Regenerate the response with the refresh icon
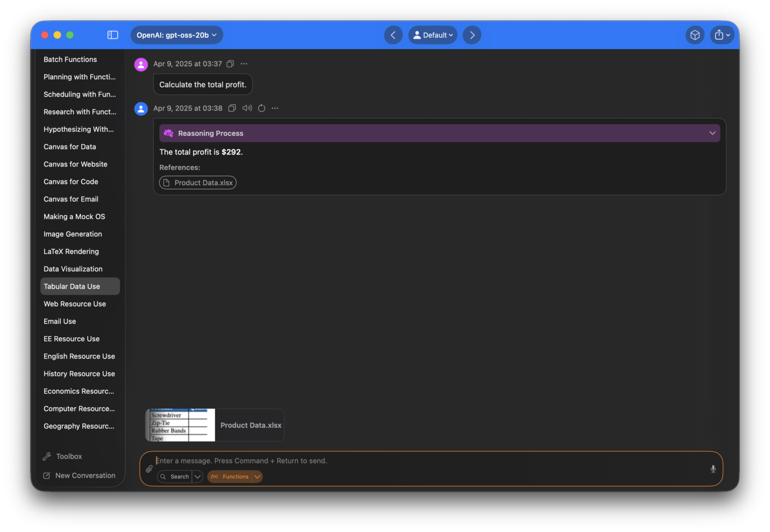This screenshot has width=770, height=532. 261,108
